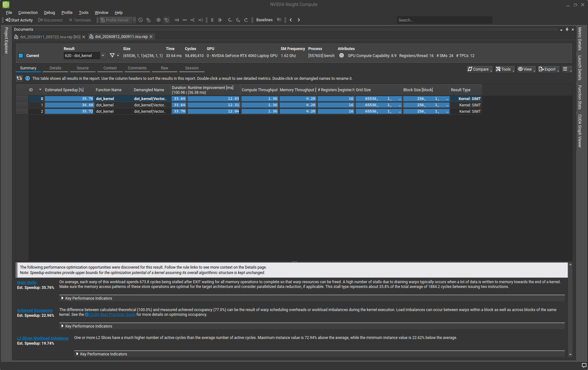
Task: Open the Profile Kernel dropdown arrow
Action: tap(134, 20)
